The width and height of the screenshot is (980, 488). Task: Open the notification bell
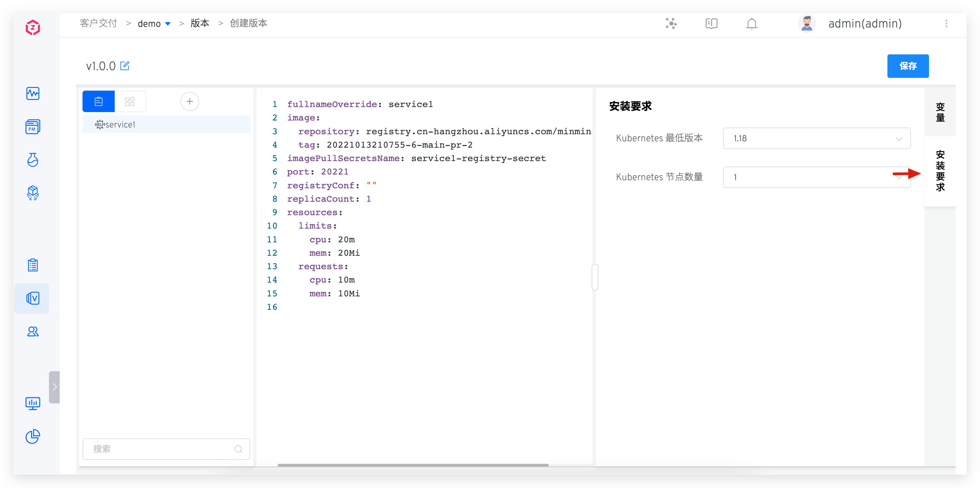(x=751, y=23)
